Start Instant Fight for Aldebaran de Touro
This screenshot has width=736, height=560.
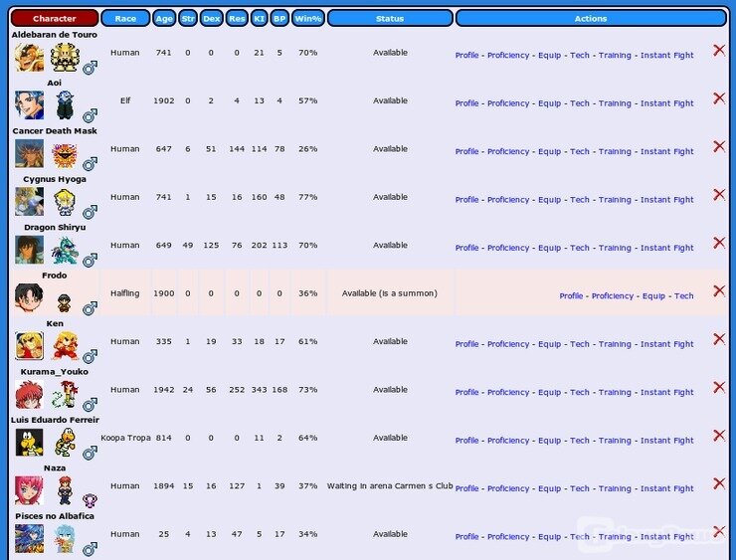point(667,56)
